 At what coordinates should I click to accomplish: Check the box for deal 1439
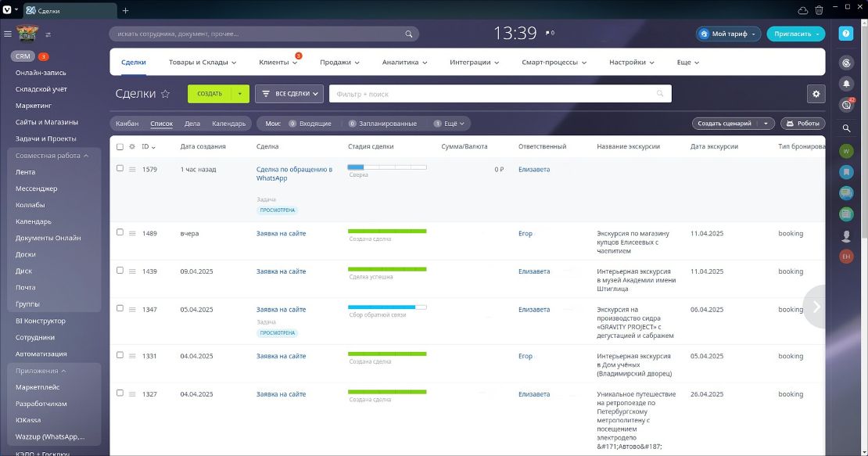coord(120,271)
